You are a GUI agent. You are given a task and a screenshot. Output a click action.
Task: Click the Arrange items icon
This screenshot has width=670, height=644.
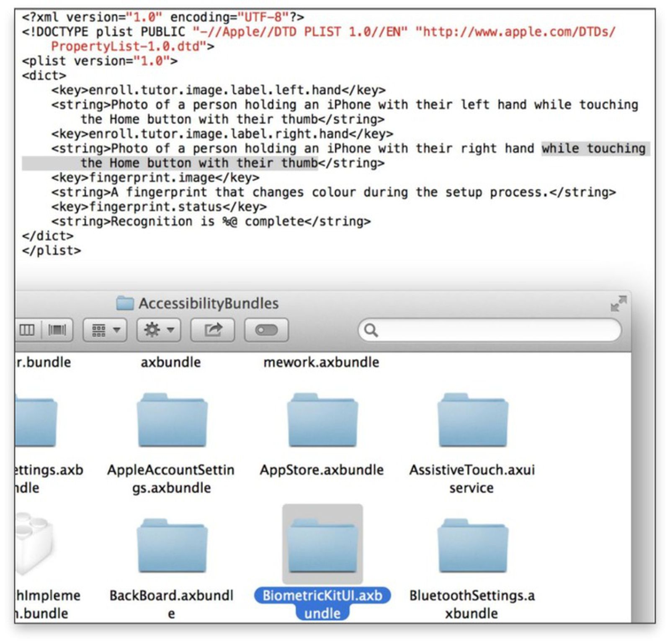[98, 330]
